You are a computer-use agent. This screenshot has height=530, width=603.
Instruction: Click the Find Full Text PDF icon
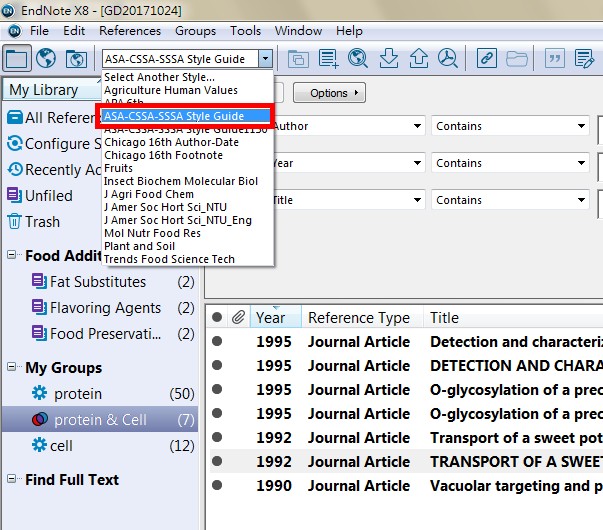pos(448,59)
